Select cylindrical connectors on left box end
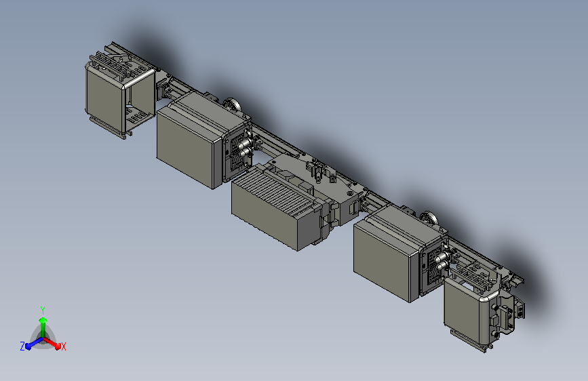The height and width of the screenshot is (381, 588). click(246, 147)
